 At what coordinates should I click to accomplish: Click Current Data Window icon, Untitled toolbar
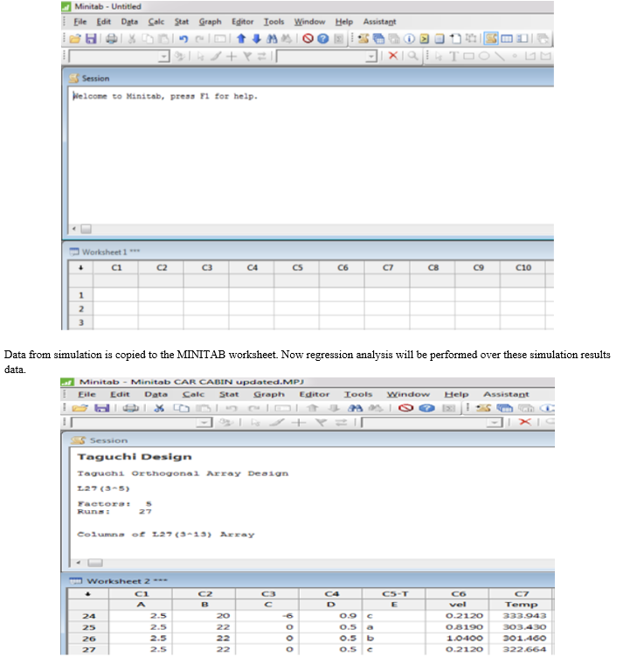(507, 39)
